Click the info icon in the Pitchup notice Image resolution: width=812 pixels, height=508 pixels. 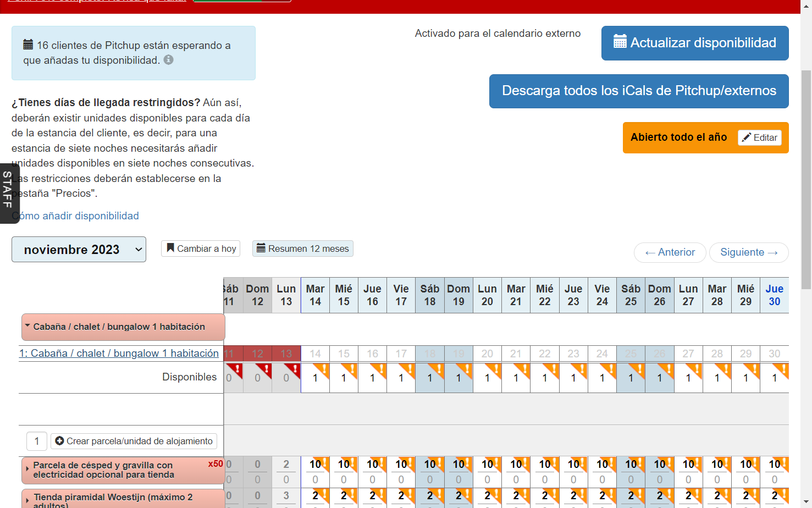(168, 59)
